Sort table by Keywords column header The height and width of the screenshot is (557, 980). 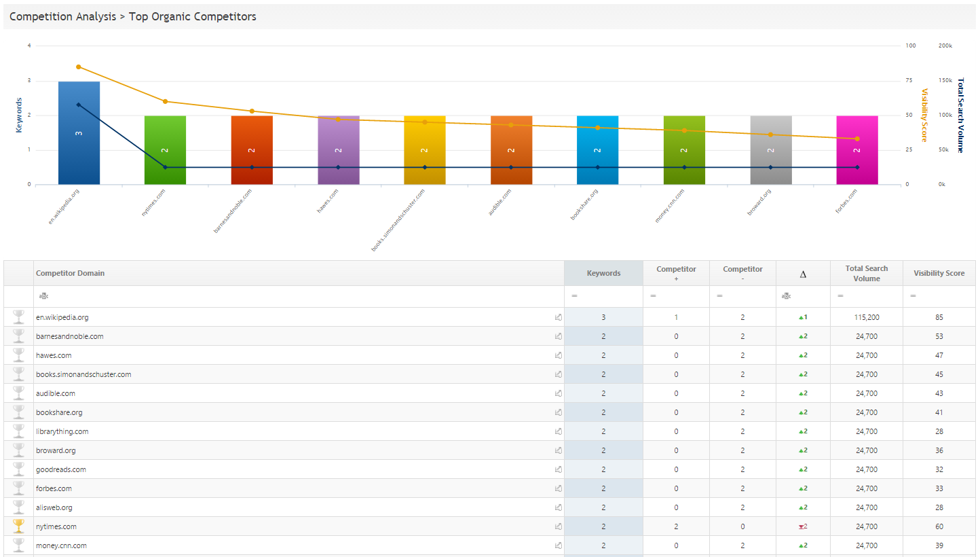(603, 273)
